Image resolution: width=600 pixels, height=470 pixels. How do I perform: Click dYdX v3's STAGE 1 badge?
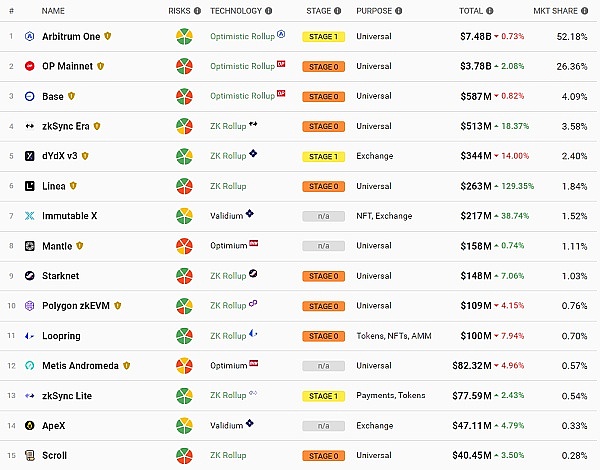tap(323, 156)
